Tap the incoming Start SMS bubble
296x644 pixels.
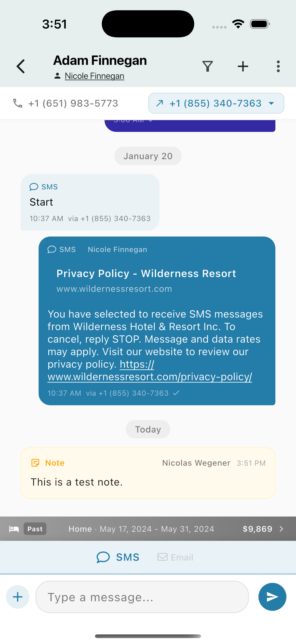90,202
